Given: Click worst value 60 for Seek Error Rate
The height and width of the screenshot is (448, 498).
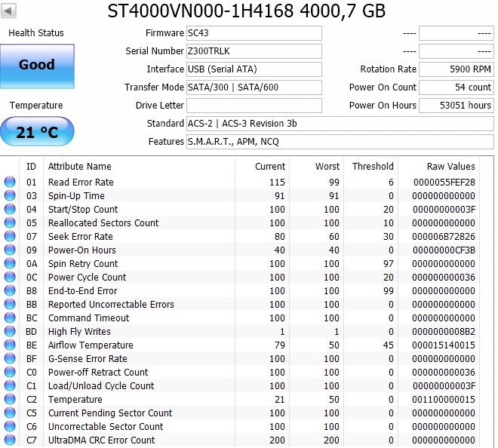Looking at the screenshot, I should coord(334,237).
